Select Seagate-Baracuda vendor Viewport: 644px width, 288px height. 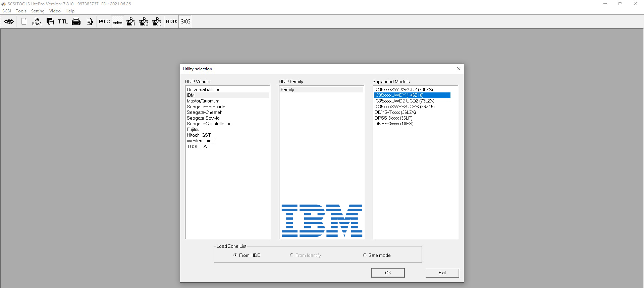pos(227,106)
